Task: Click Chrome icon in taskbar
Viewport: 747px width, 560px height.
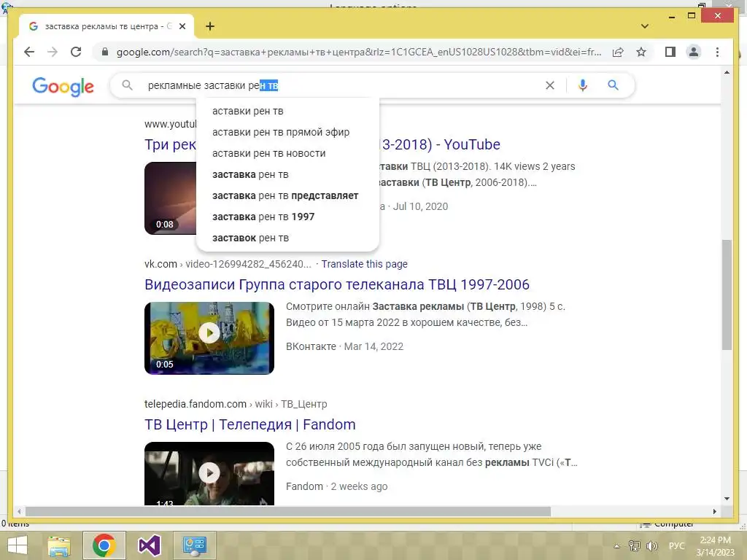Action: [104, 545]
